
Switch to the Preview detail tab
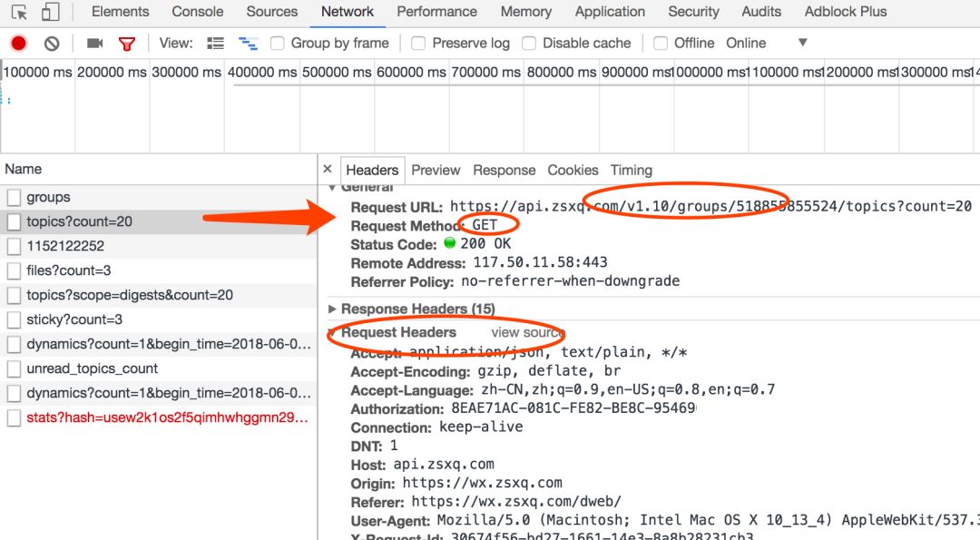point(436,170)
